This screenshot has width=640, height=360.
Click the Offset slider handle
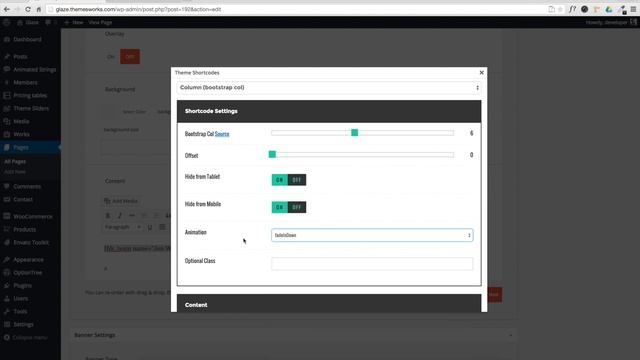(x=272, y=154)
